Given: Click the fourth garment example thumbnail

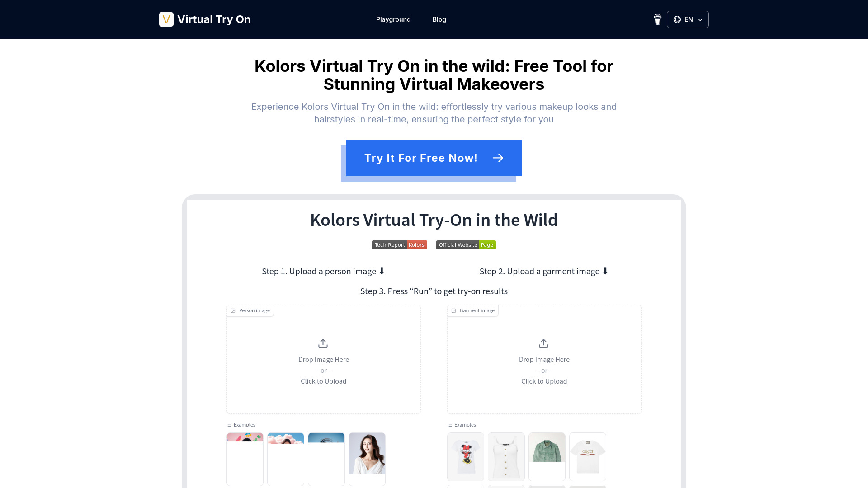Looking at the screenshot, I should tap(588, 456).
